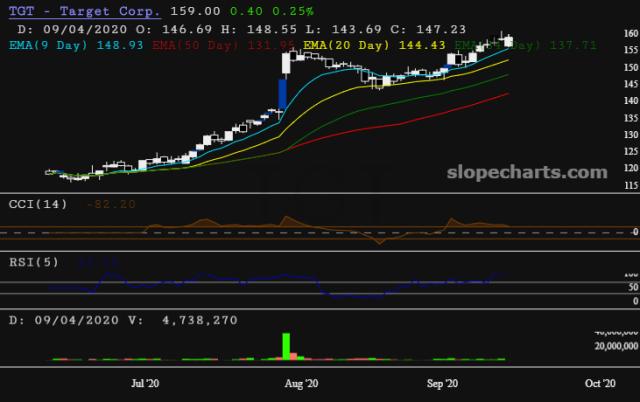Screen dimensions: 640x402
Task: Click the Sep '20 date axis label
Action: [442, 383]
